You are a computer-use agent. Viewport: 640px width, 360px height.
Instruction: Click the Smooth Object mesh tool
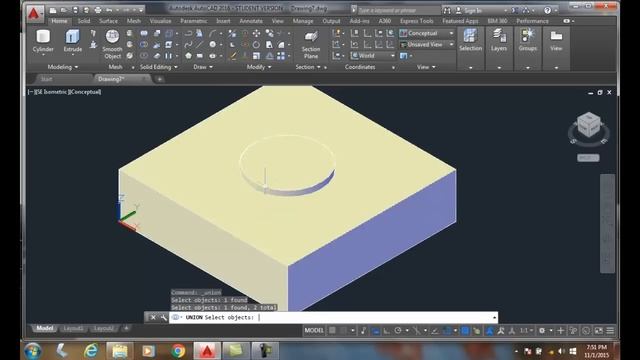pos(112,36)
